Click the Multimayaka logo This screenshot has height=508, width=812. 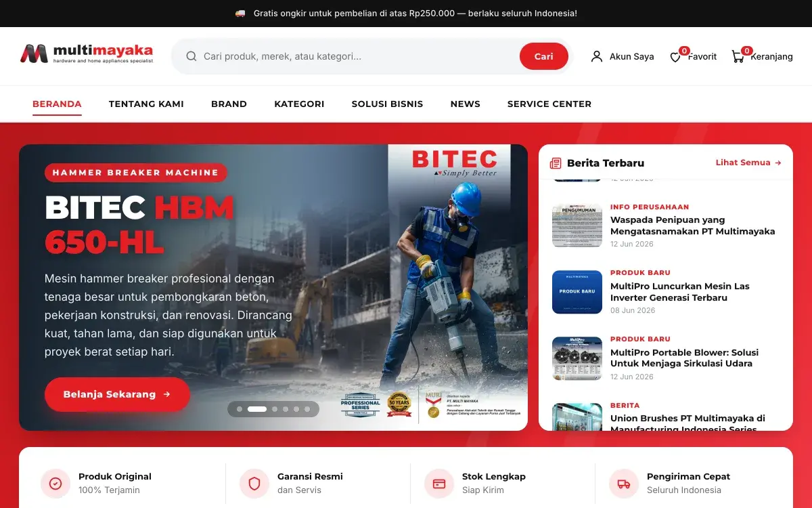(x=87, y=54)
